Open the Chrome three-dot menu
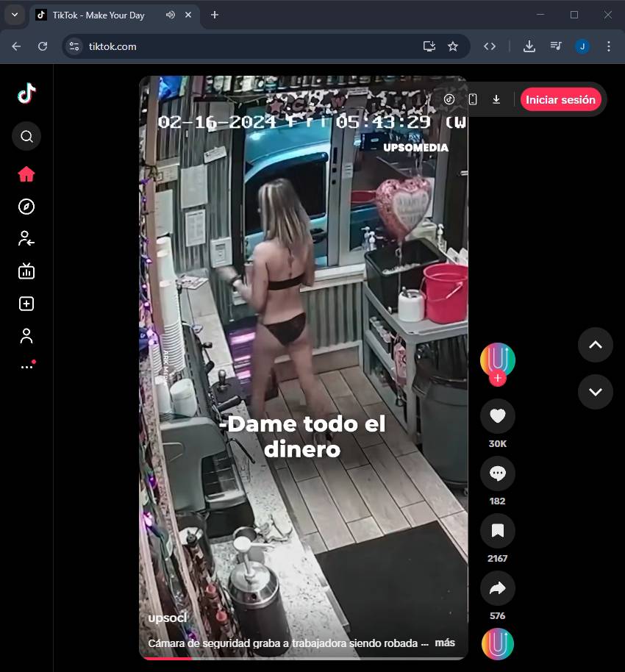Viewport: 625px width, 672px height. (608, 46)
